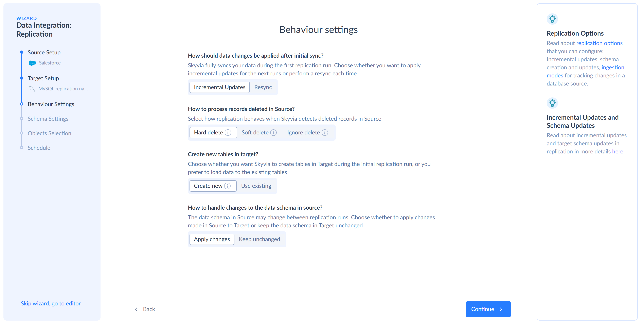644x323 pixels.
Task: Open Objects Selection wizard step
Action: [49, 133]
